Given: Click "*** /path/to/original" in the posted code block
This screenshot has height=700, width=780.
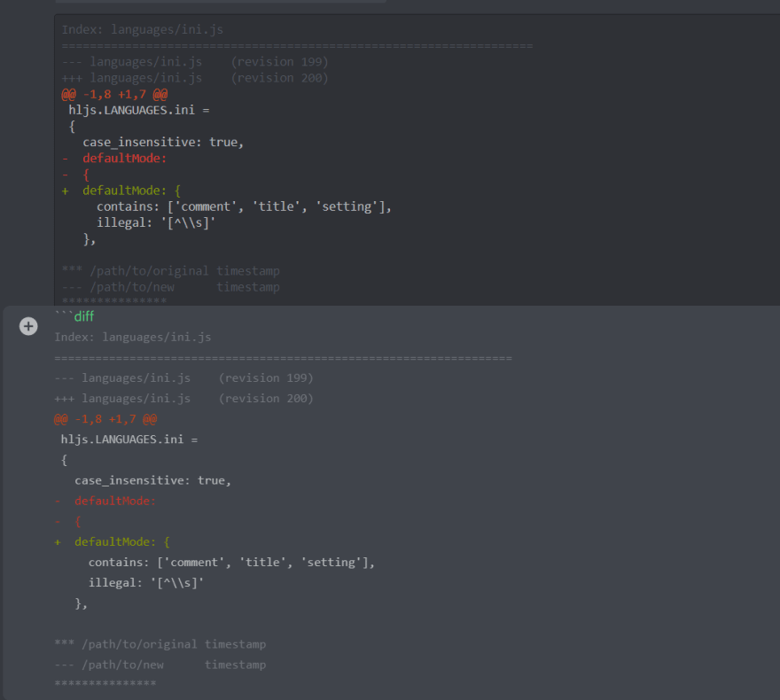Looking at the screenshot, I should 136,271.
